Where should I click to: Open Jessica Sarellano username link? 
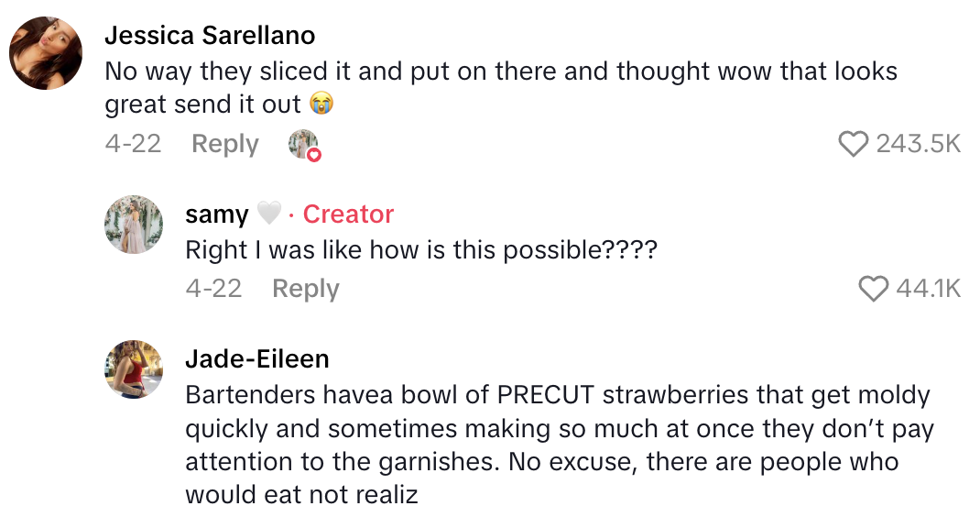tap(210, 36)
